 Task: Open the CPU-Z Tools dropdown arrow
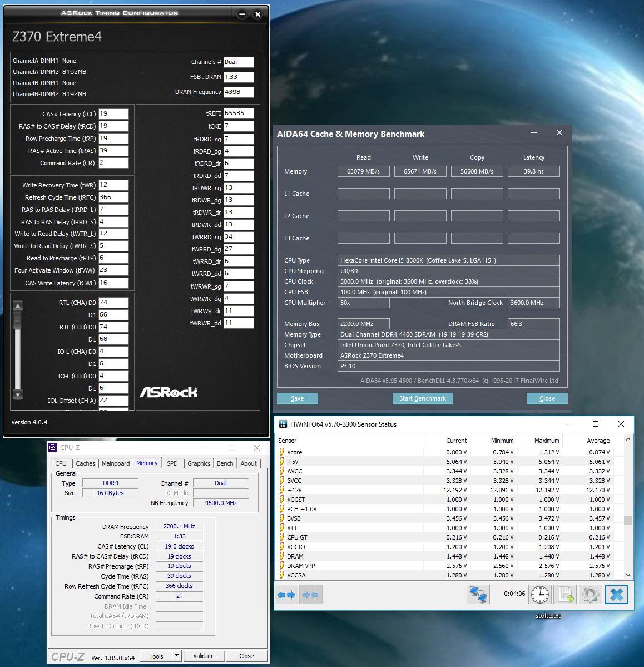(176, 655)
